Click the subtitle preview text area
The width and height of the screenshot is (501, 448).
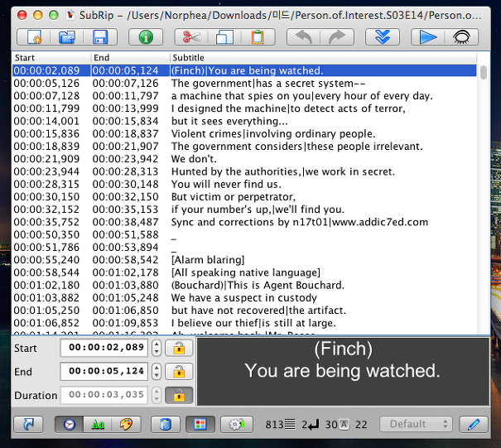point(343,372)
